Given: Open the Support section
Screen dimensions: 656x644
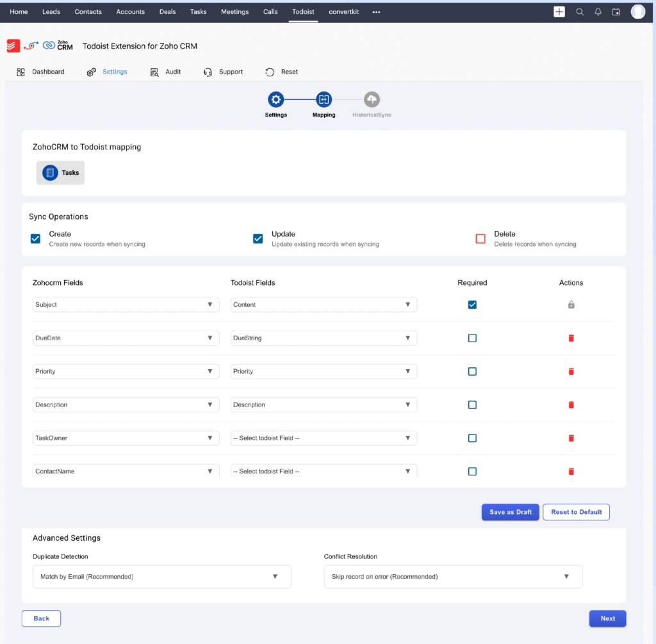Looking at the screenshot, I should tap(224, 72).
